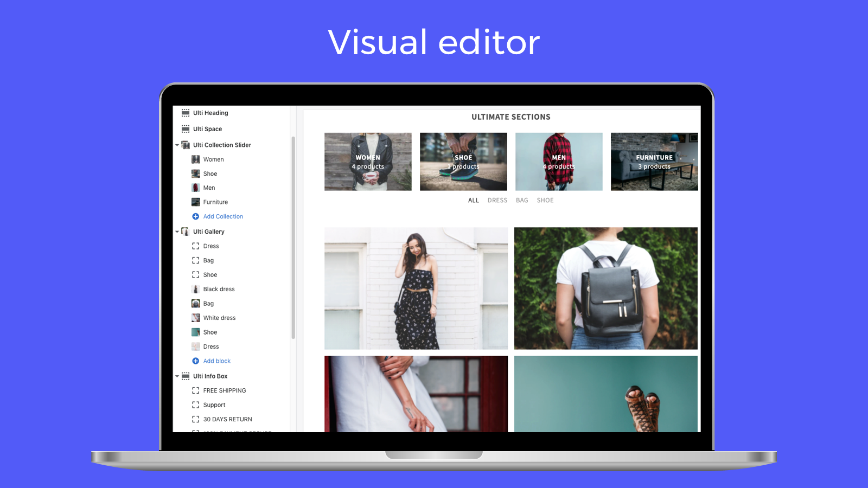Select the ALL filter tab
This screenshot has height=488, width=868.
pyautogui.click(x=473, y=200)
